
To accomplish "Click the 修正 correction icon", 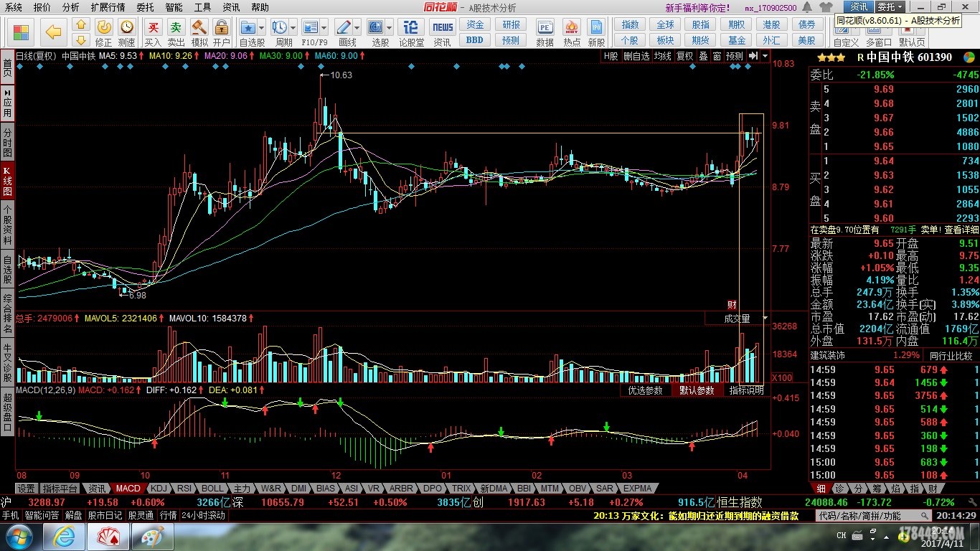I will (104, 27).
